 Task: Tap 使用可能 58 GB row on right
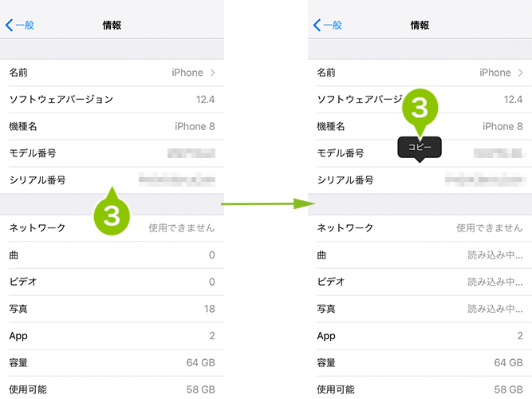(x=420, y=388)
